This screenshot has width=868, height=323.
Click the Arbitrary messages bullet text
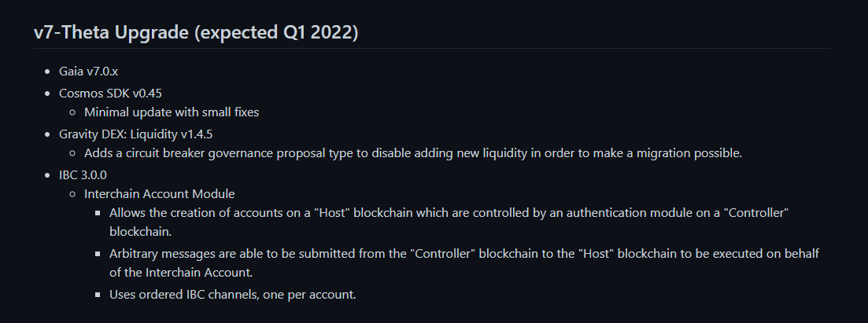(x=464, y=262)
